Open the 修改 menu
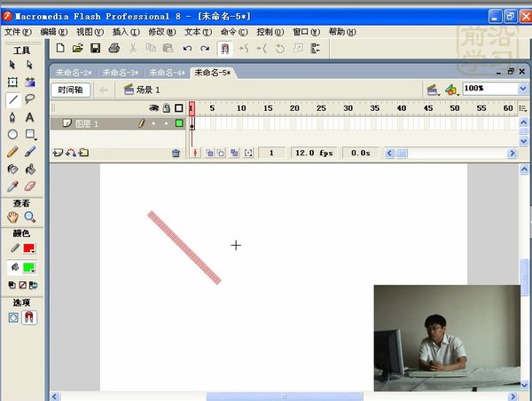Image resolution: width=532 pixels, height=401 pixels. pyautogui.click(x=162, y=32)
